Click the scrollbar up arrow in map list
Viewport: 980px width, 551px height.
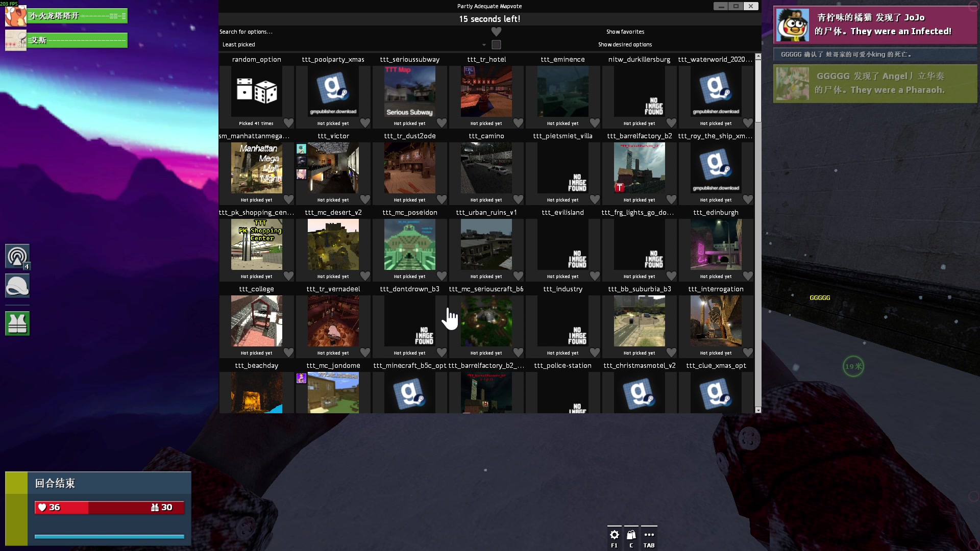pyautogui.click(x=758, y=56)
